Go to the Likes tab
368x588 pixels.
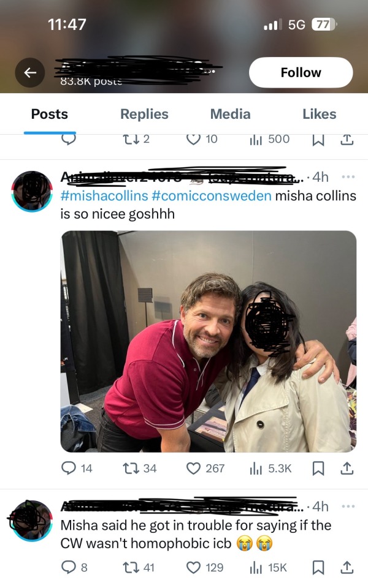tap(319, 114)
